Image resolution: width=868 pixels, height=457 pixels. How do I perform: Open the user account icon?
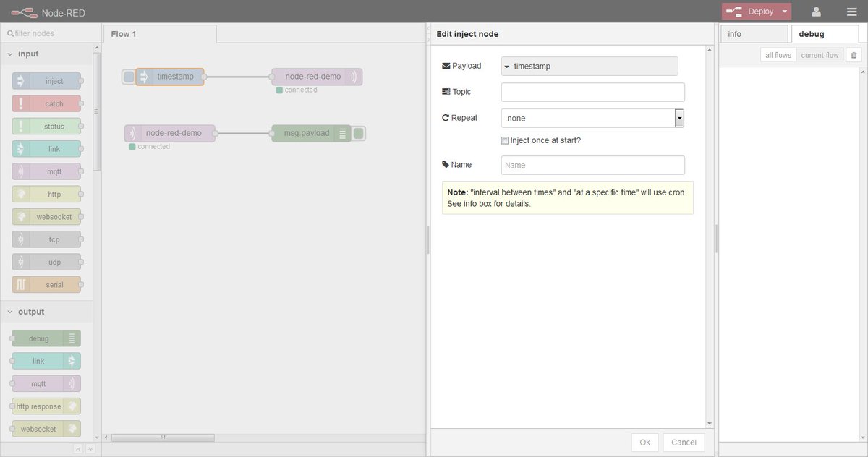coord(816,12)
